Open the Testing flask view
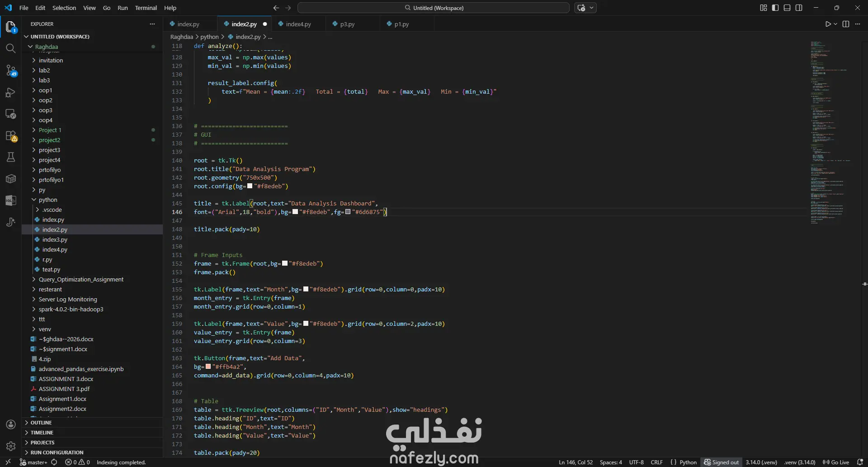This screenshot has height=467, width=868. (x=11, y=157)
